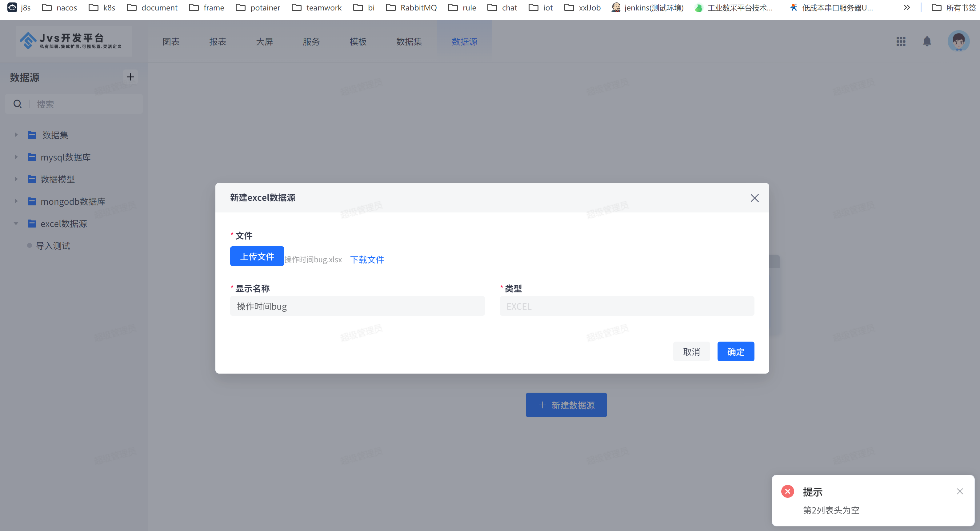Click the red error icon in 提示 toast

point(787,491)
